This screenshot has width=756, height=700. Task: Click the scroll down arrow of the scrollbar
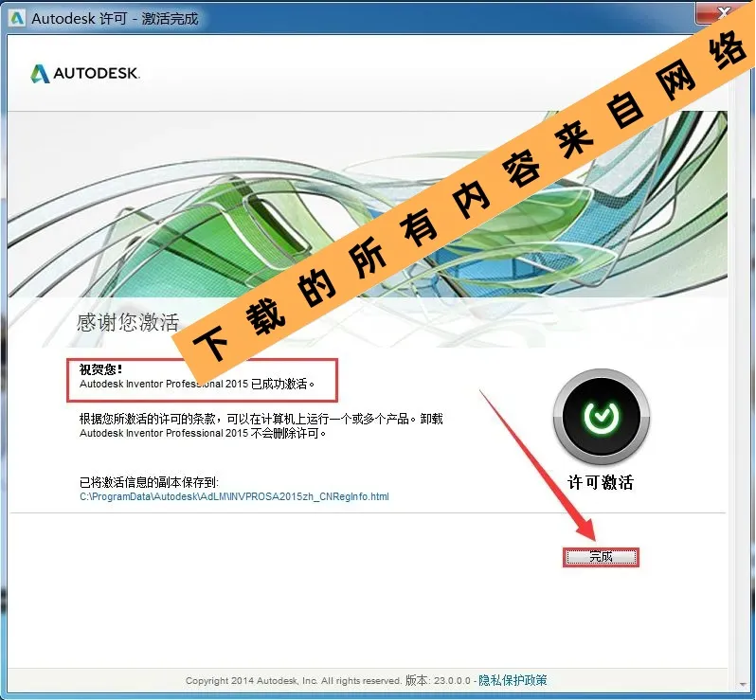743,684
